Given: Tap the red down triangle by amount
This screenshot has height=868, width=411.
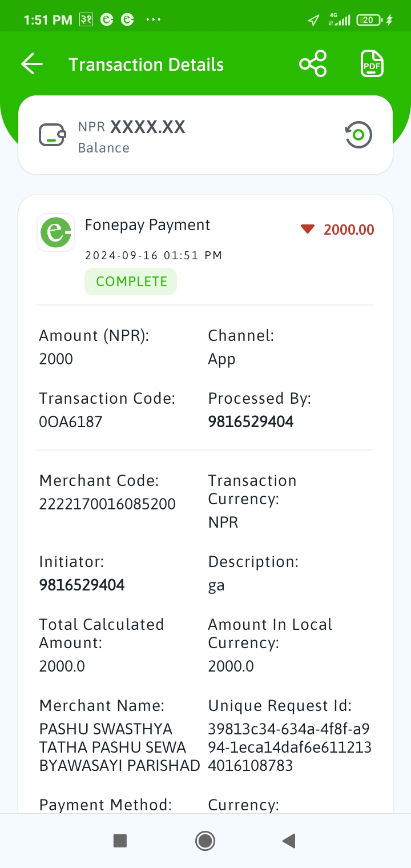Looking at the screenshot, I should (x=308, y=230).
